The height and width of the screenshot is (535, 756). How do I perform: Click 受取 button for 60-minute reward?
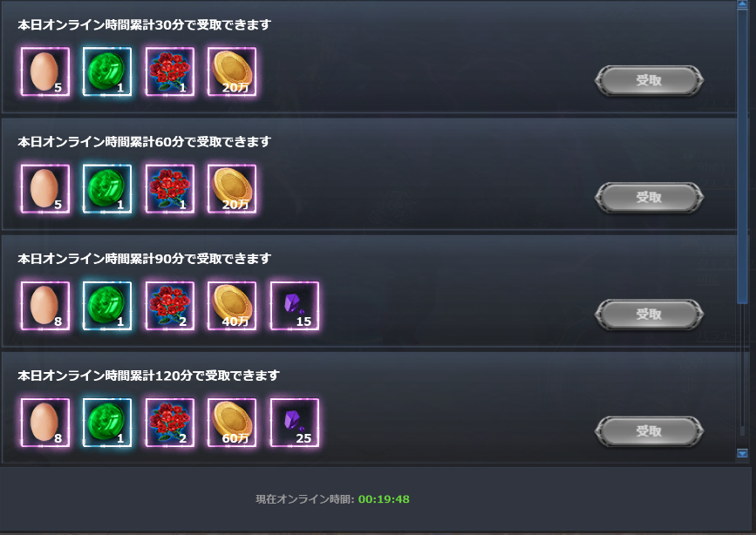tap(649, 198)
